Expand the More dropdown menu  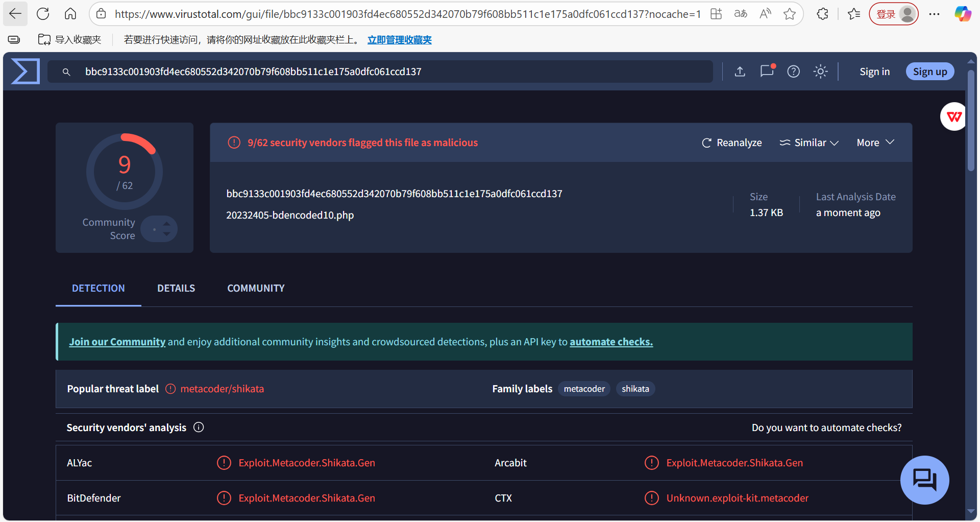(875, 143)
